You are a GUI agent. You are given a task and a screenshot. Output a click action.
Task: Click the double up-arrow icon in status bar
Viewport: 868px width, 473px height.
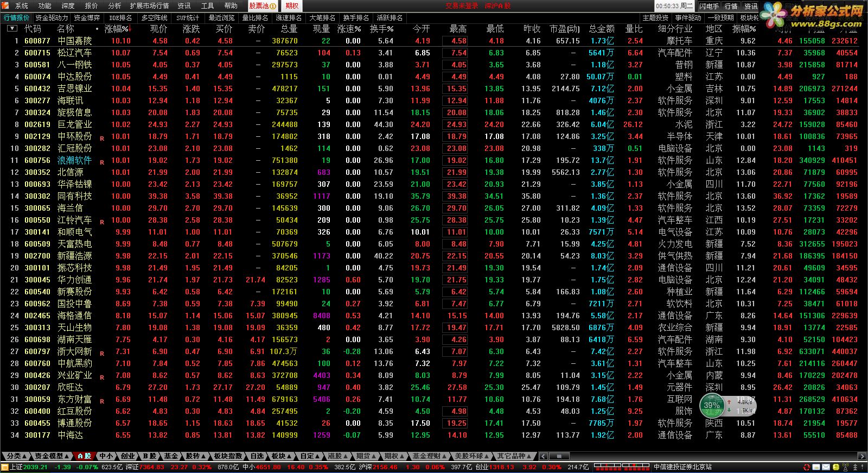tap(855, 467)
